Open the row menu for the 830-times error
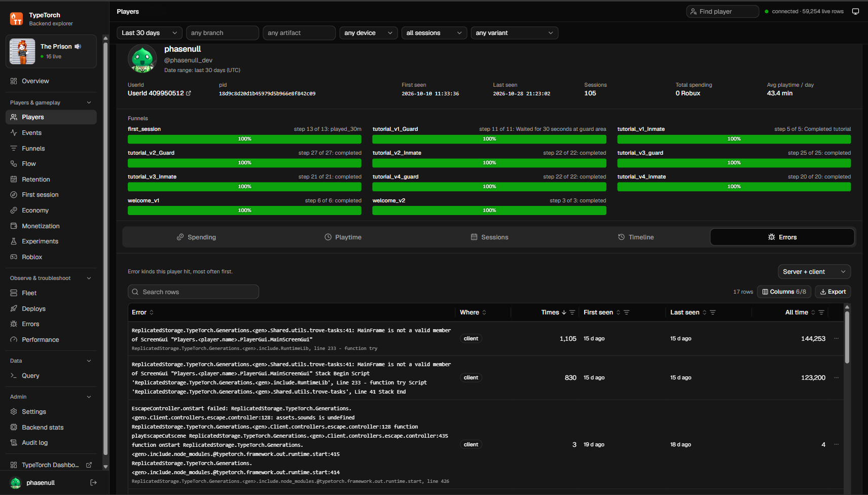This screenshot has height=495, width=868. pos(836,378)
